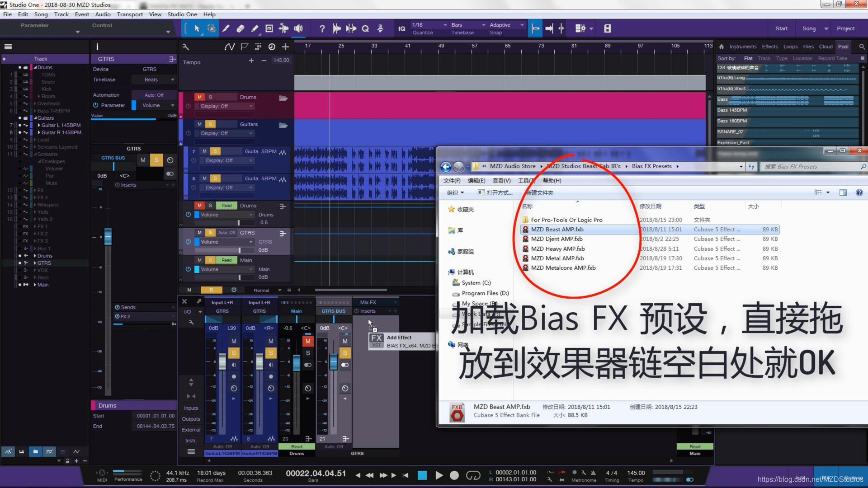
Task: Select MZD Djent AMP.fxb file
Action: pos(557,239)
